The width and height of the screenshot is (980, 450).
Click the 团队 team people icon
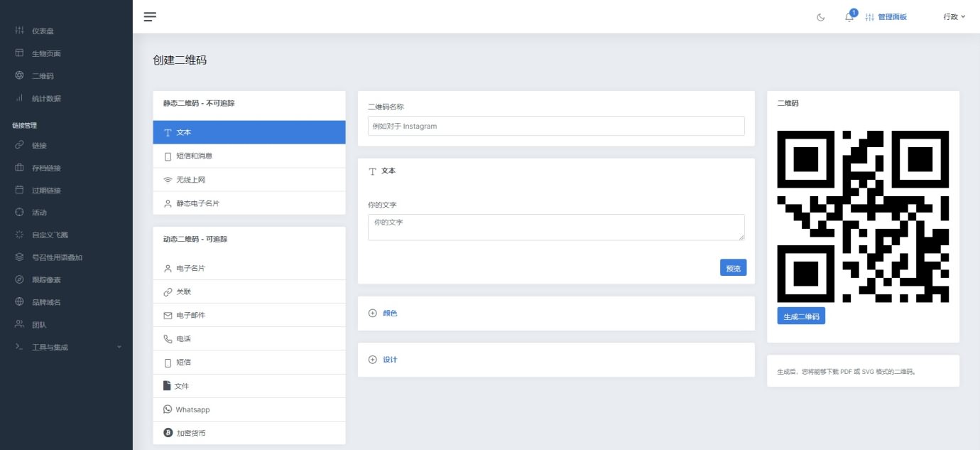pos(19,325)
